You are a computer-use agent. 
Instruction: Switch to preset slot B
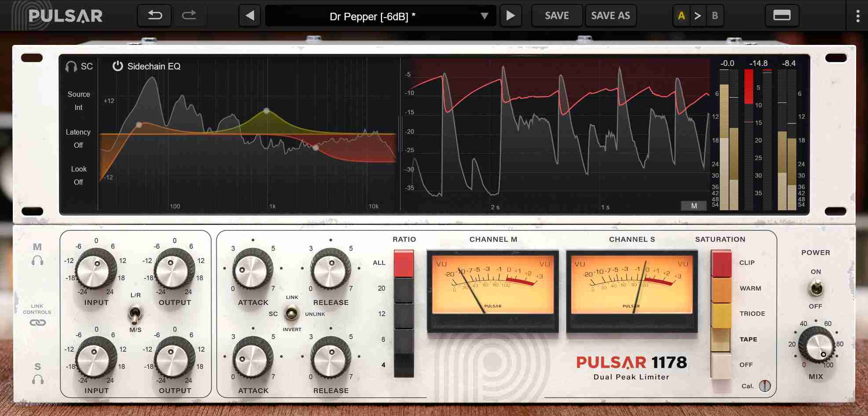click(x=715, y=15)
